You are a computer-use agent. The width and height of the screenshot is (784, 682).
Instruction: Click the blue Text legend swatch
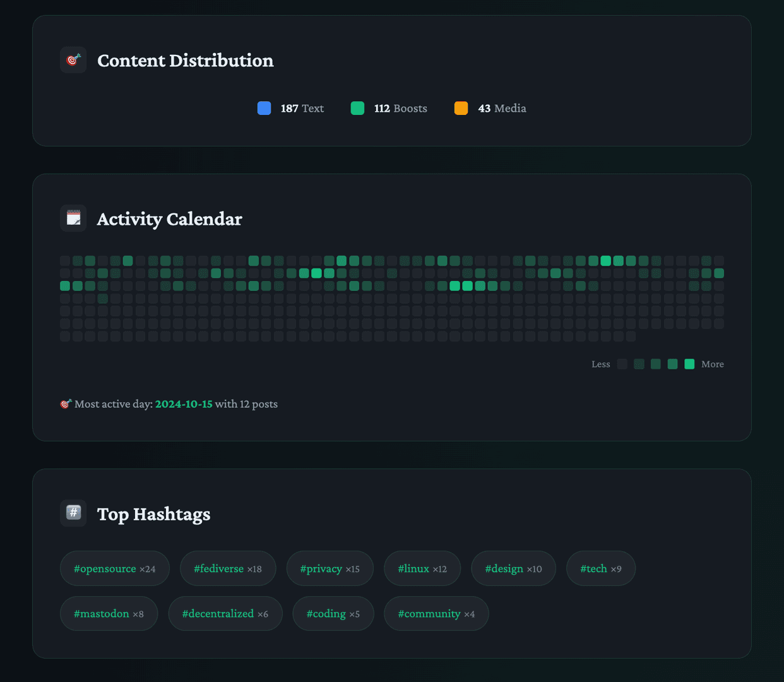[x=264, y=108]
